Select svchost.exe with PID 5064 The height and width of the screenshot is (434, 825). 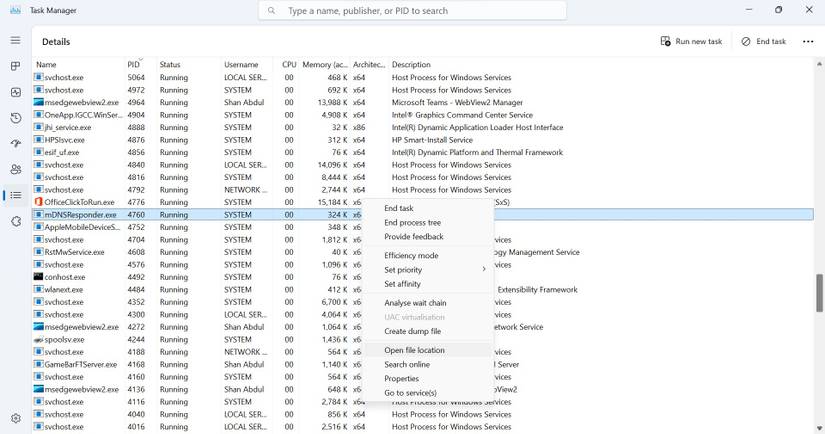coord(423,77)
